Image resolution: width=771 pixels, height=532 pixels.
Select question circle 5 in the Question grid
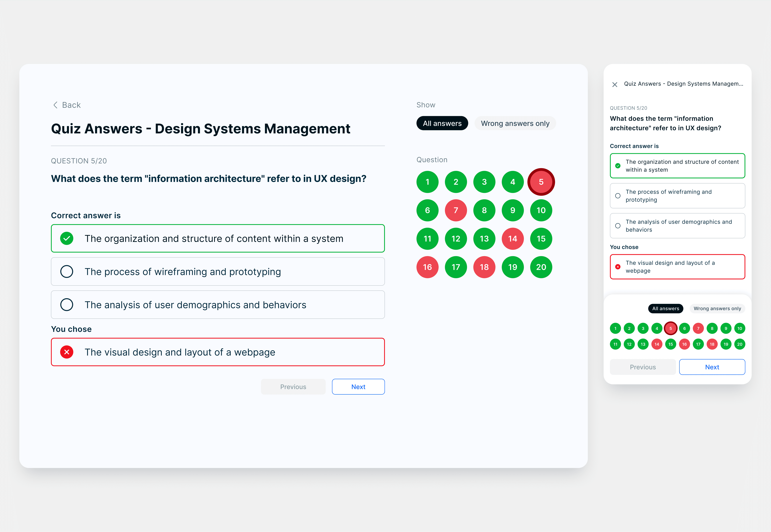(541, 182)
